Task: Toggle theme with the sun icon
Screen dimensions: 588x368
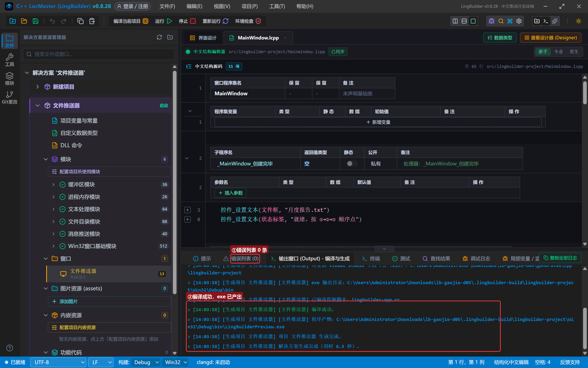Action: point(579,21)
